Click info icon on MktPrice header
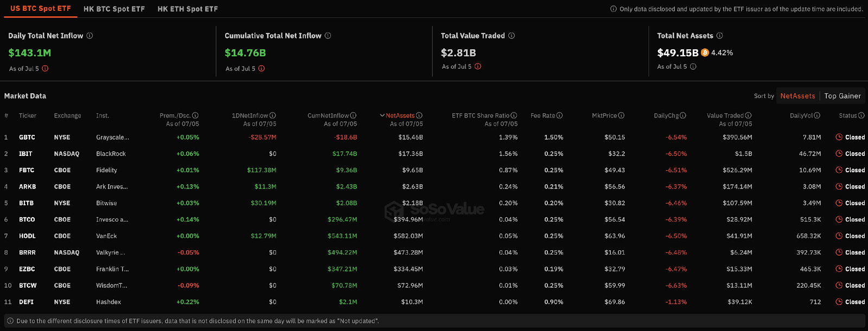Viewport: 868px width, 331px height. coord(621,115)
